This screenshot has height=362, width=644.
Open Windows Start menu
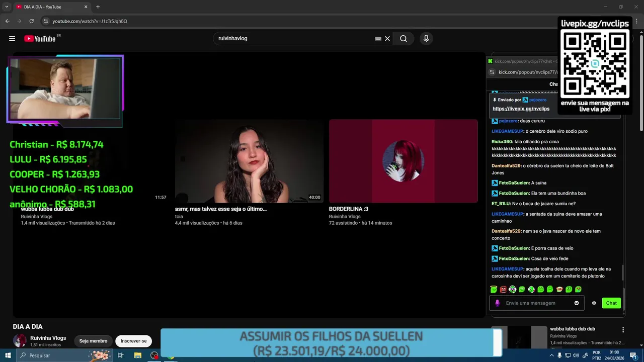8,355
